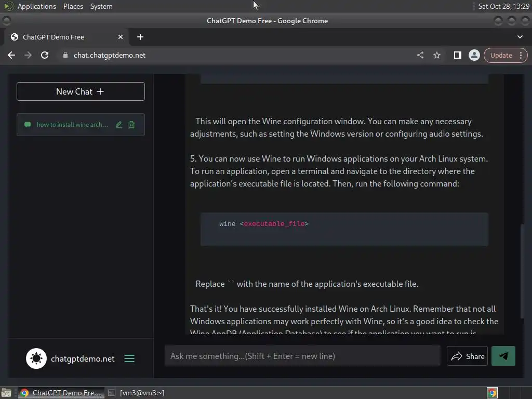Open the System menu
This screenshot has height=399, width=532.
[101, 6]
